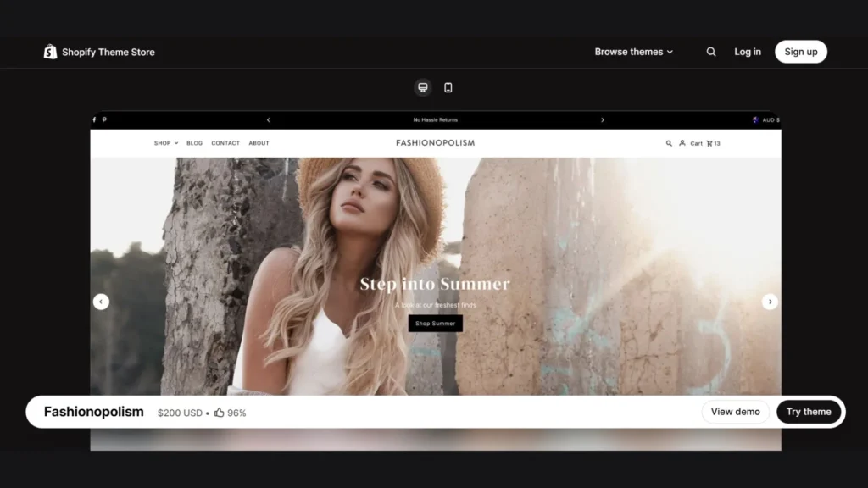The width and height of the screenshot is (868, 488).
Task: Switch to mobile preview mode
Action: point(448,87)
